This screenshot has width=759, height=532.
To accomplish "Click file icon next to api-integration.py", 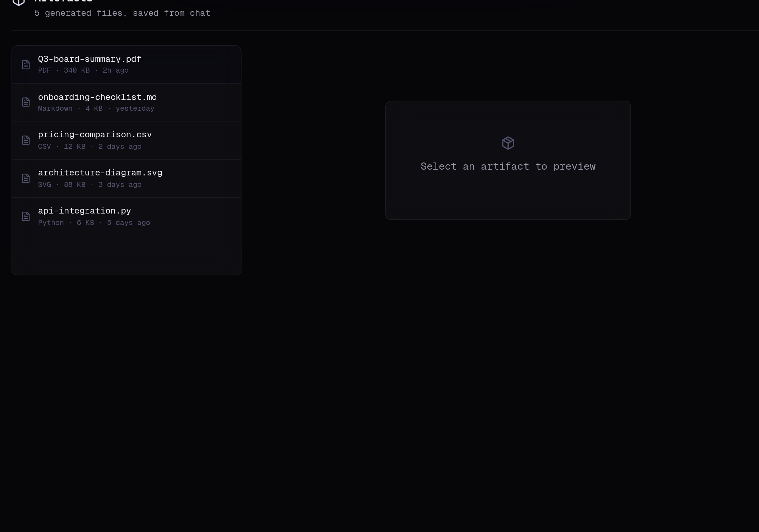I will click(x=26, y=216).
